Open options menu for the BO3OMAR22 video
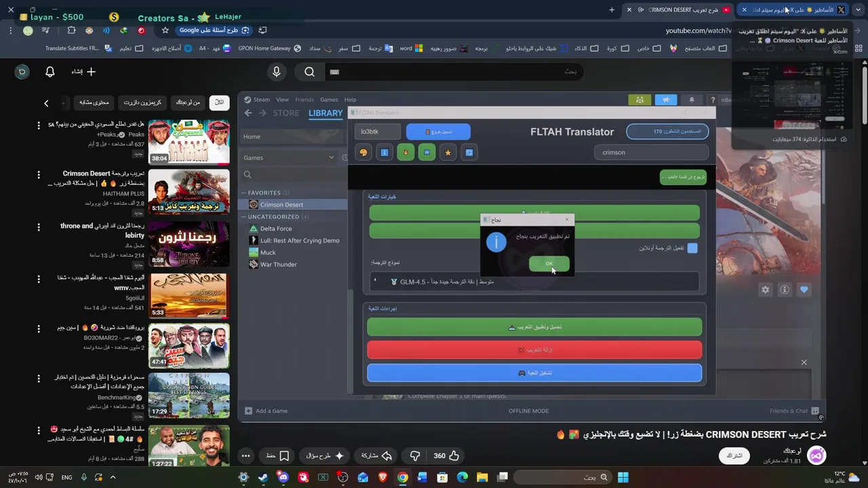This screenshot has width=868, height=488. point(39,328)
